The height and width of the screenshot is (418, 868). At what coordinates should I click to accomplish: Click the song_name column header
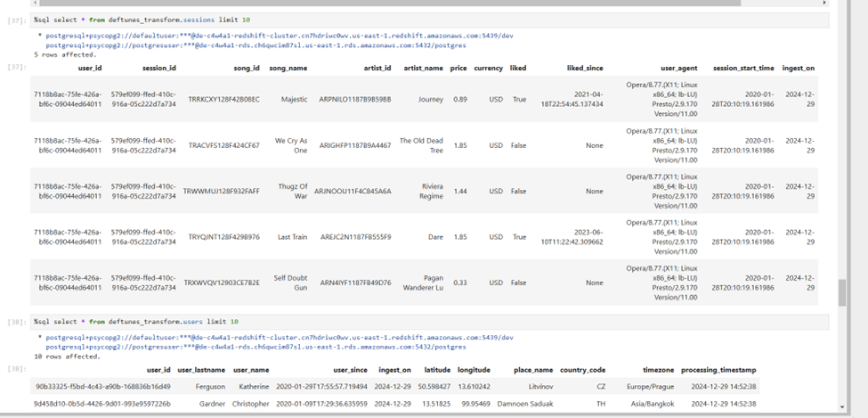click(288, 68)
